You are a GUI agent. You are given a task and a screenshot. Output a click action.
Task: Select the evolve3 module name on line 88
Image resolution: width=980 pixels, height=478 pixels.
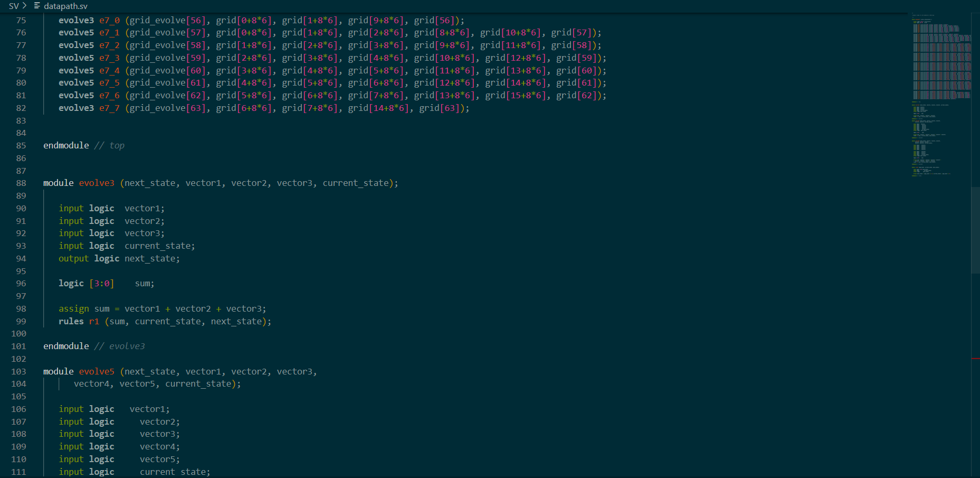(x=97, y=183)
